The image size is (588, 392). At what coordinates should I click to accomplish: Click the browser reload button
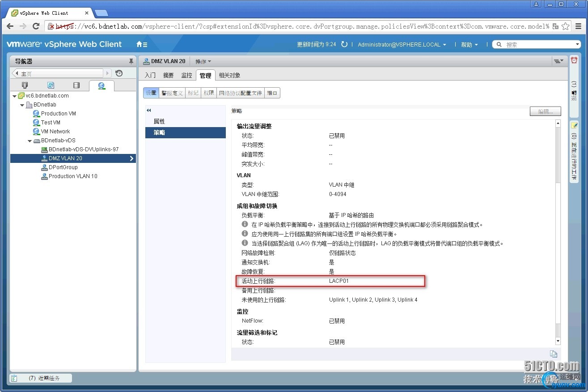36,26
